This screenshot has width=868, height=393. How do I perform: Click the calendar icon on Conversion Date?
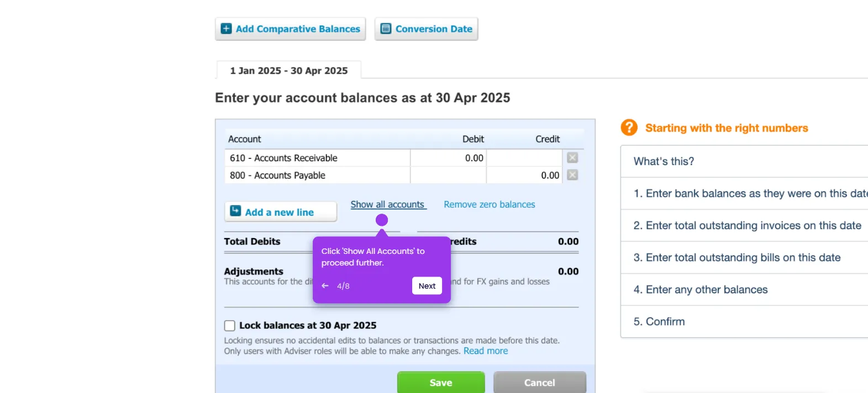coord(386,29)
